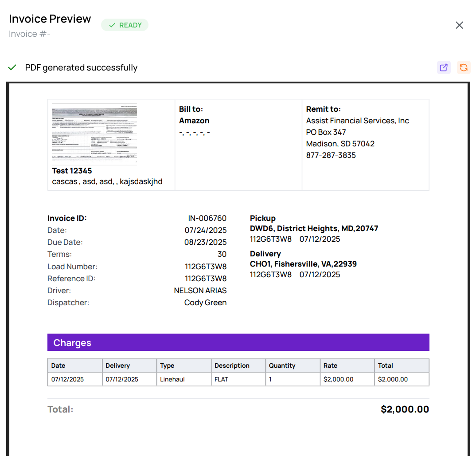The image size is (476, 456).
Task: Click the Pickup address DWD6, District Heights
Action: pos(314,228)
